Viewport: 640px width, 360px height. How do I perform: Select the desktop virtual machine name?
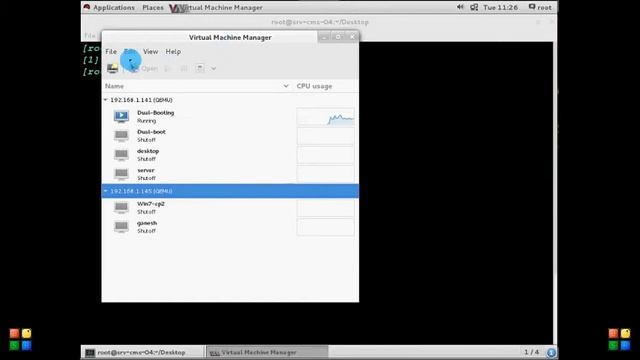point(148,151)
